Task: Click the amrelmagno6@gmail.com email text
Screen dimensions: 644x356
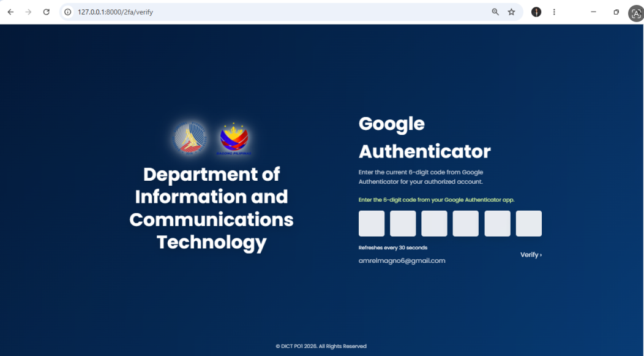Action: [x=402, y=260]
